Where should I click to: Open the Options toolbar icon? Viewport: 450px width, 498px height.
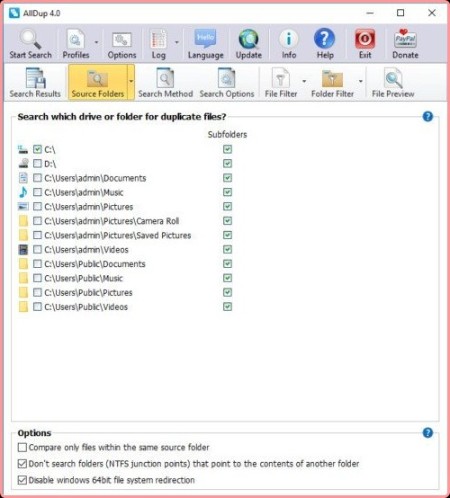tap(122, 40)
